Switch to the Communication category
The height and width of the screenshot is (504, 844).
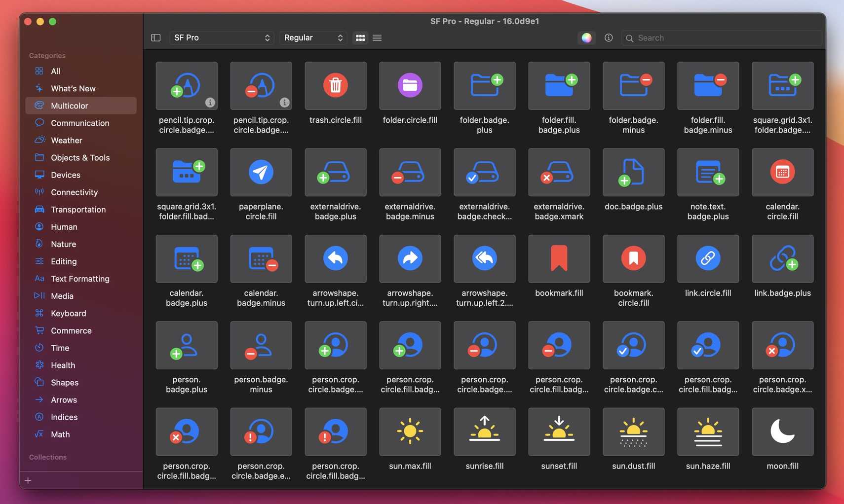click(79, 123)
